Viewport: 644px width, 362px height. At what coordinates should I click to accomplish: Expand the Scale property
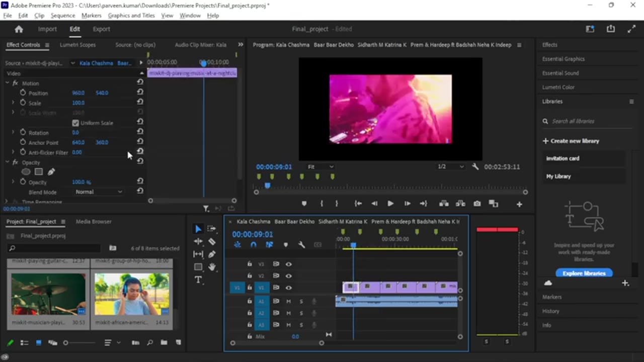tap(13, 103)
